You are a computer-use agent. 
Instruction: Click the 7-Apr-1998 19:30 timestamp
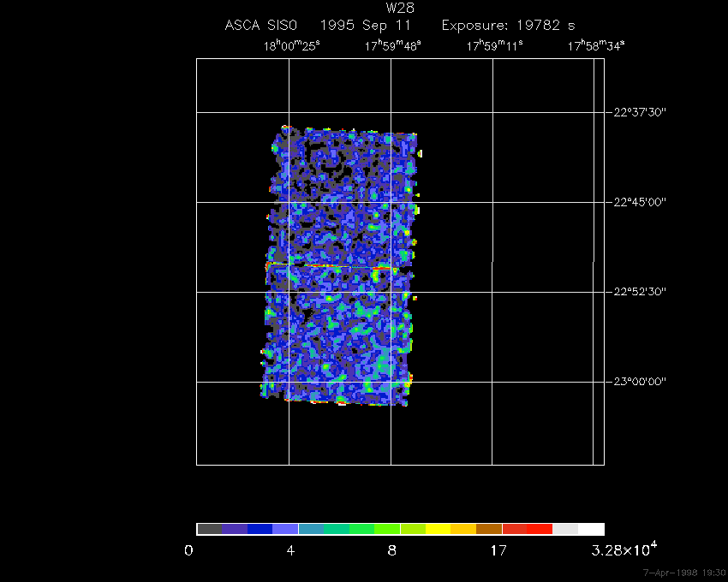coord(684,573)
